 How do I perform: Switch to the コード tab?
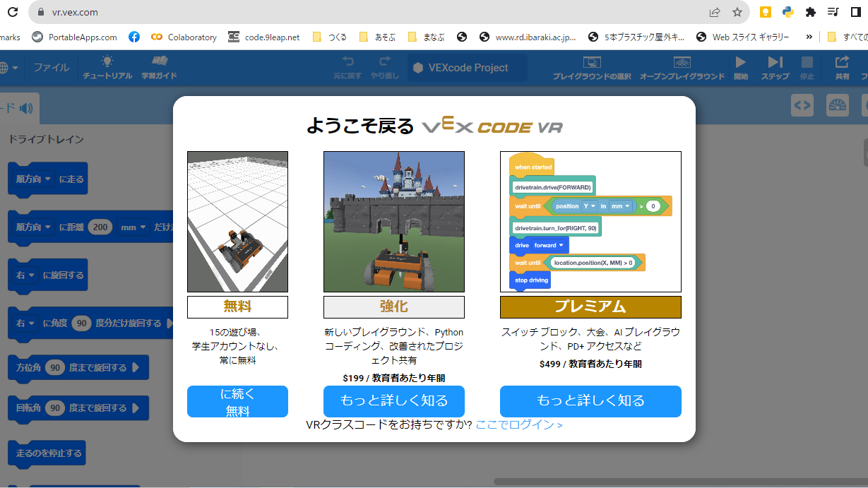pyautogui.click(x=7, y=108)
